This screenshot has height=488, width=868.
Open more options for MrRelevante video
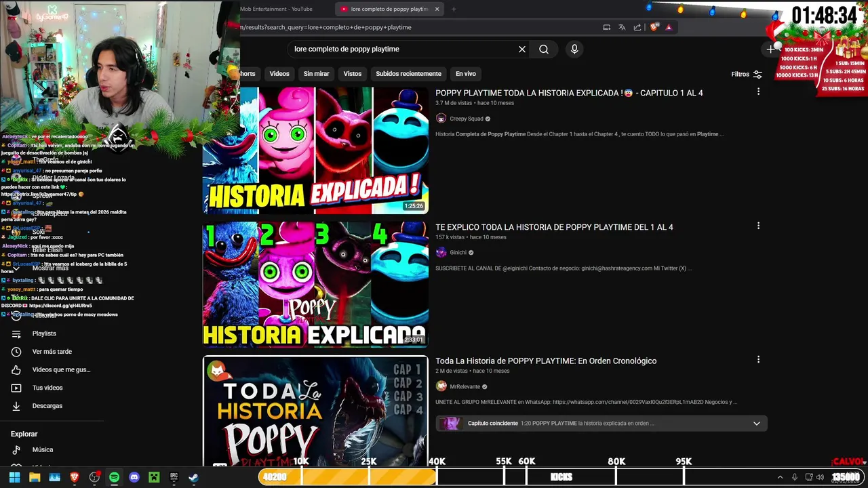click(x=758, y=359)
